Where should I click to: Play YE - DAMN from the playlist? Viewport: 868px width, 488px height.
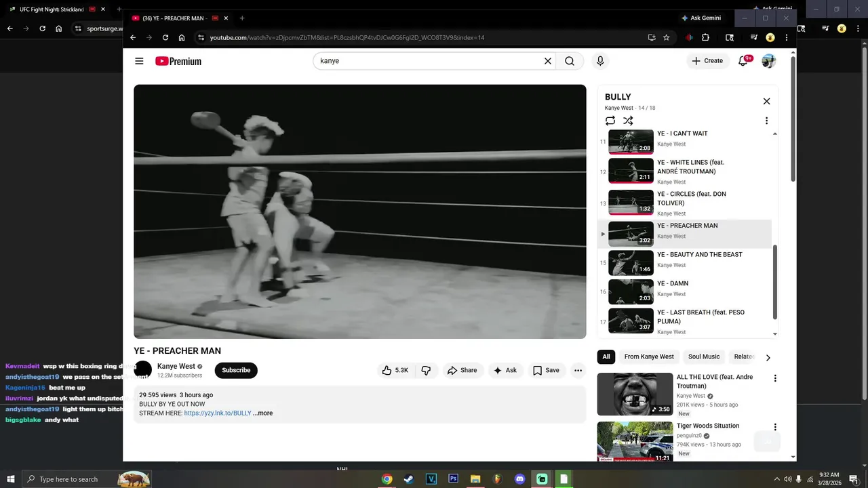tap(686, 291)
